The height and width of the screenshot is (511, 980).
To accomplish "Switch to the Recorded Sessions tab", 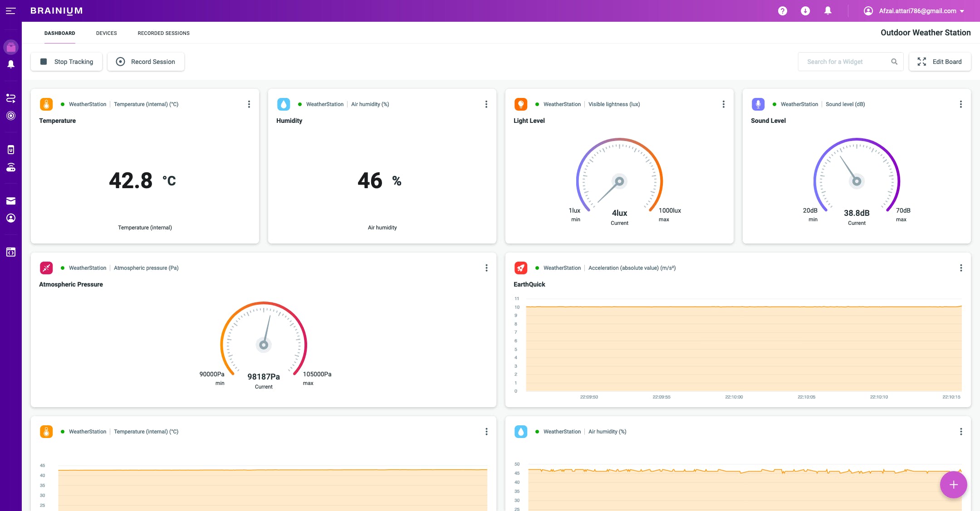I will click(164, 33).
